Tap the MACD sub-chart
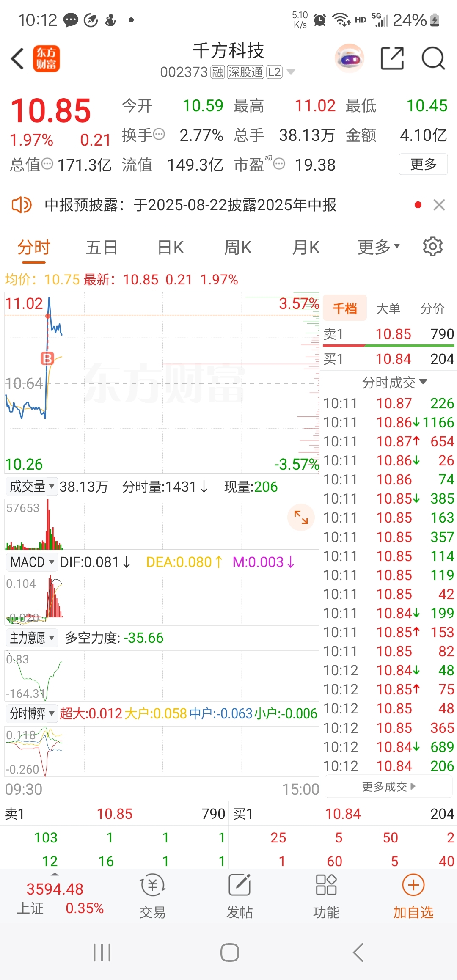 pyautogui.click(x=162, y=600)
